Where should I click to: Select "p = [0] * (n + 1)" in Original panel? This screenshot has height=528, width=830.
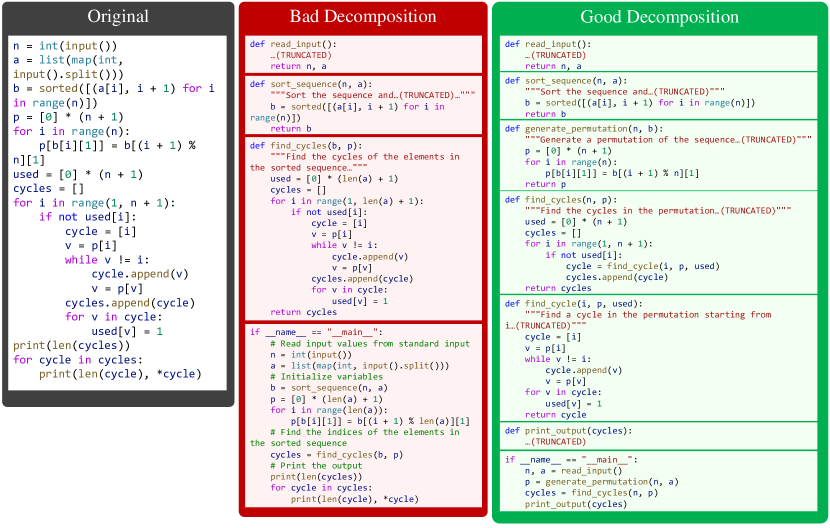(x=68, y=117)
